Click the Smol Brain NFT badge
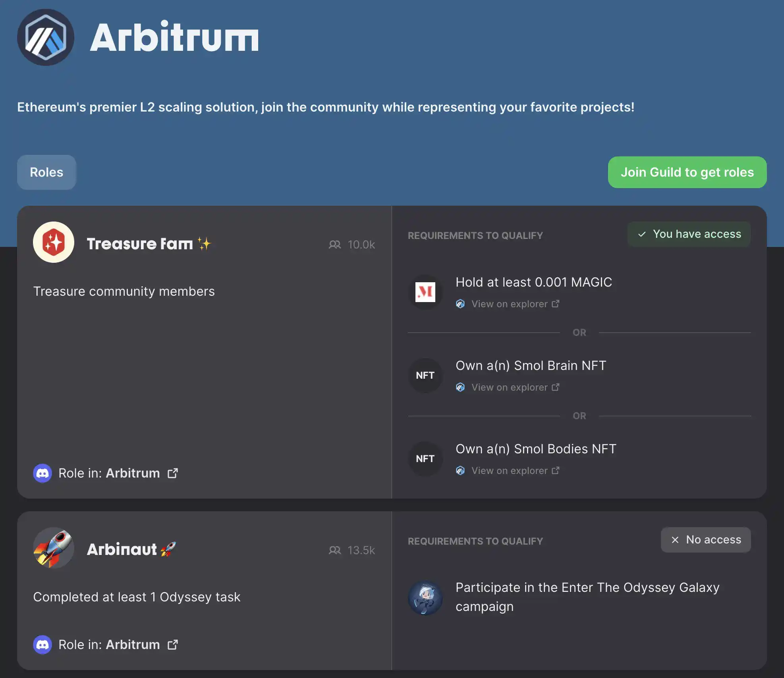Image resolution: width=784 pixels, height=678 pixels. [x=425, y=376]
